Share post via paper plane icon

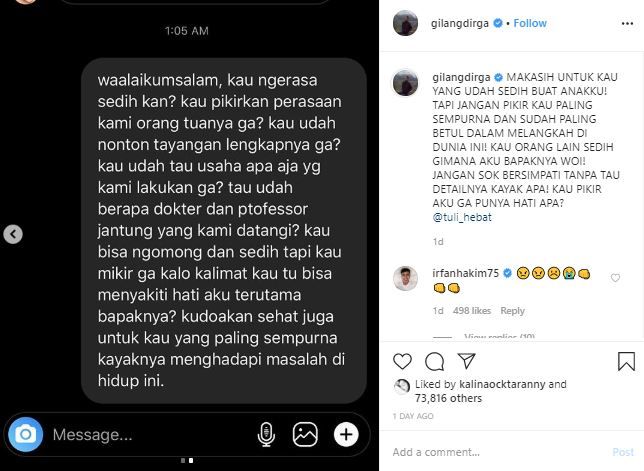coord(467,361)
